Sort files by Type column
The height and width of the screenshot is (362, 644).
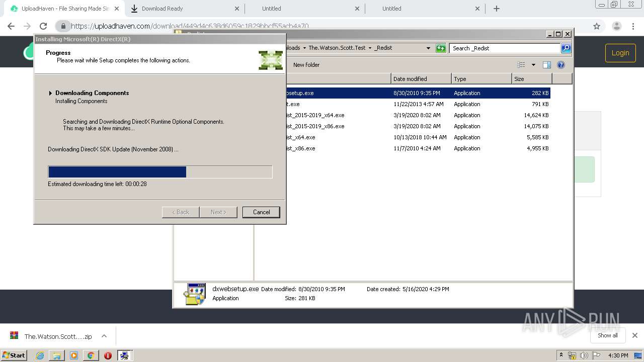click(x=481, y=79)
